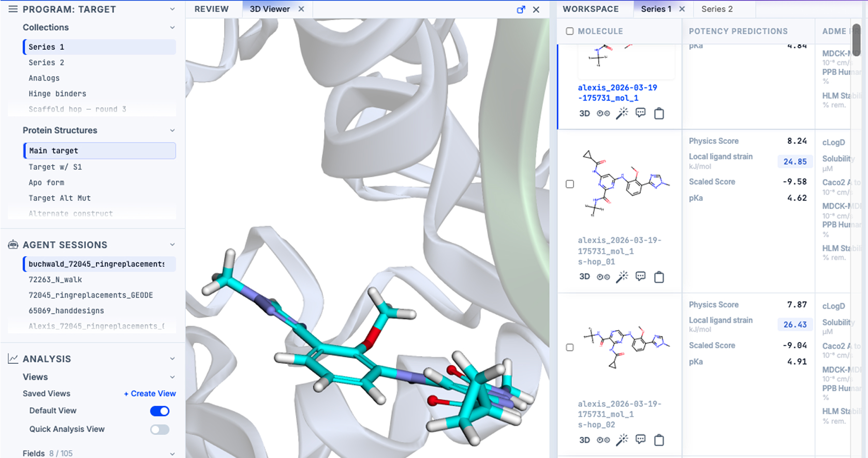868x458 pixels.
Task: Click the Agent Sessions robot icon
Action: pos(13,245)
